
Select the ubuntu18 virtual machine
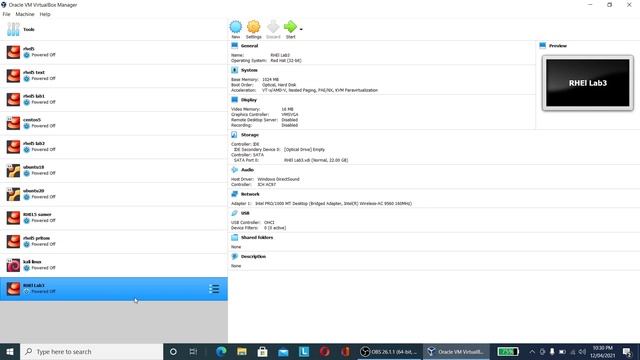(x=114, y=171)
